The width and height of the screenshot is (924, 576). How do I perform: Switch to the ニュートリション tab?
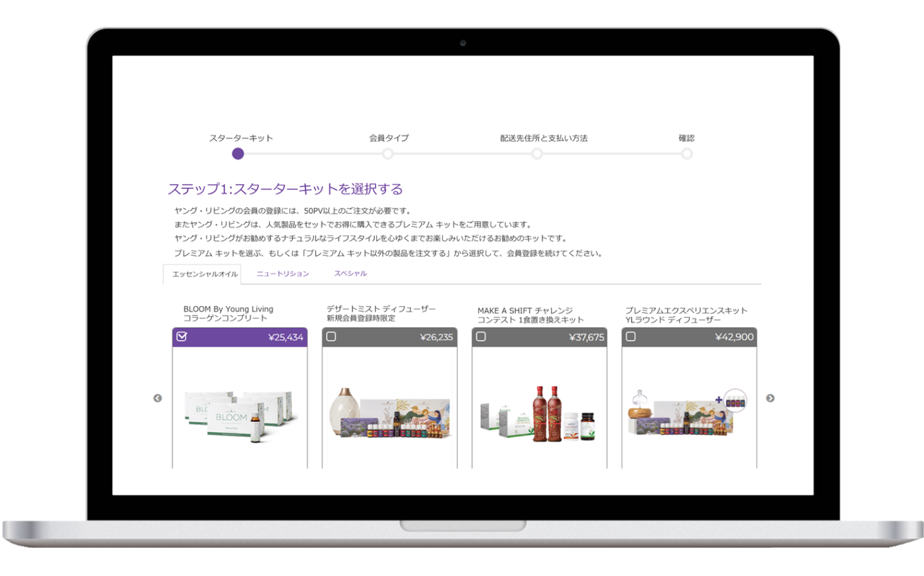282,274
